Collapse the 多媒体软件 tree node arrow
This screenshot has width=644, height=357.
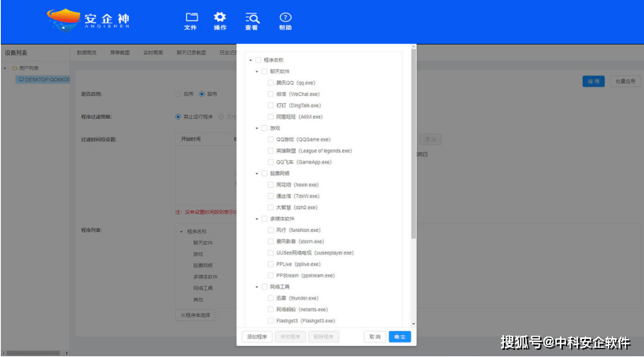(x=257, y=219)
